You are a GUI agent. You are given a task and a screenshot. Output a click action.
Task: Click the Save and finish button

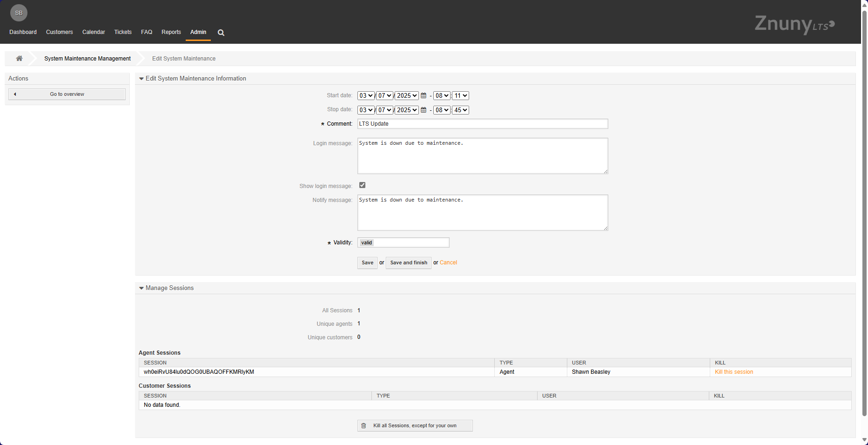(408, 263)
